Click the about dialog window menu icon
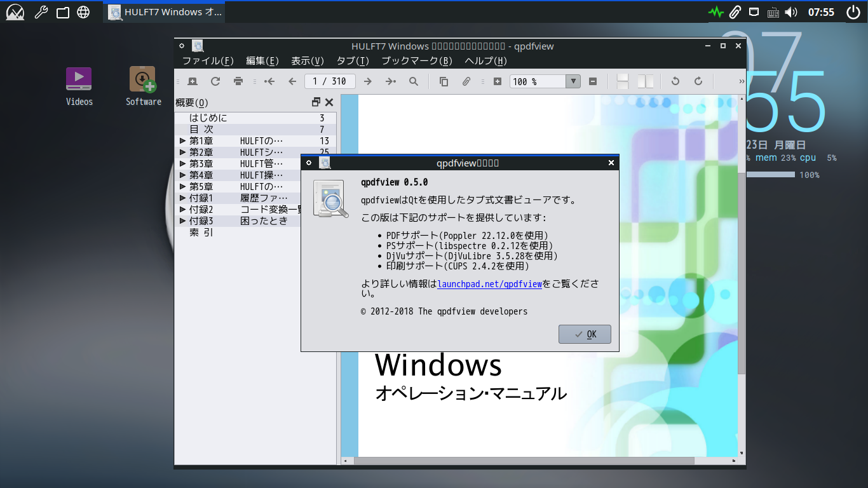868x488 pixels. (x=309, y=163)
